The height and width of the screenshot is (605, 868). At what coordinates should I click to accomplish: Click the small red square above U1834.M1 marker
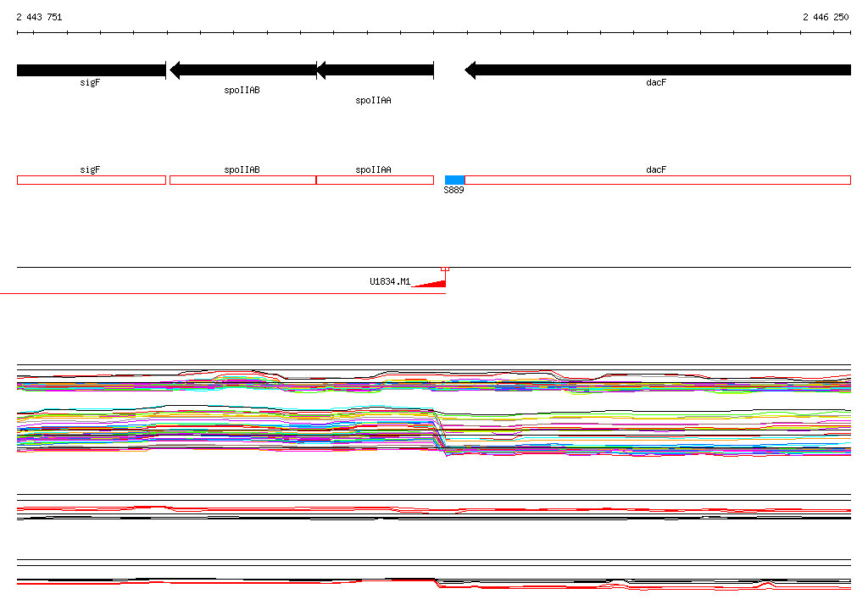click(445, 269)
